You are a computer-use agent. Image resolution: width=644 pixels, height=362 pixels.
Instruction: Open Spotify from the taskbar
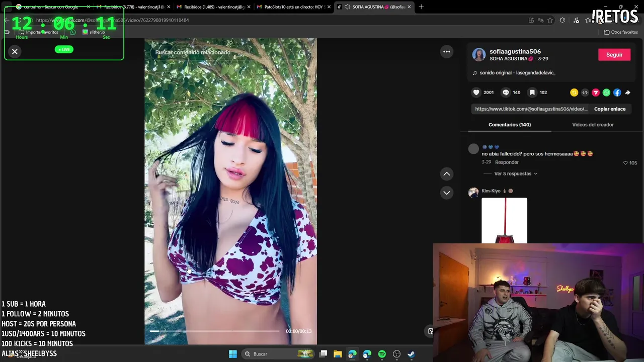click(x=382, y=354)
